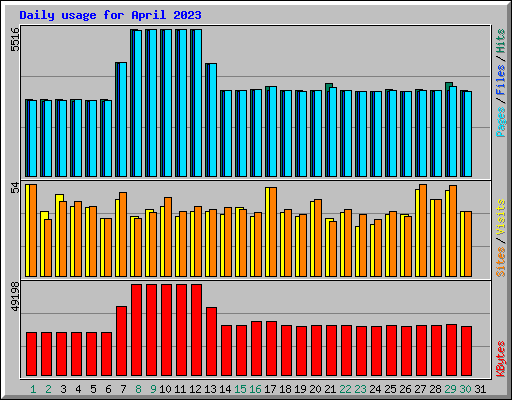The height and width of the screenshot is (400, 512).
Task: Click day label 19 on the axis
Action: click(300, 389)
